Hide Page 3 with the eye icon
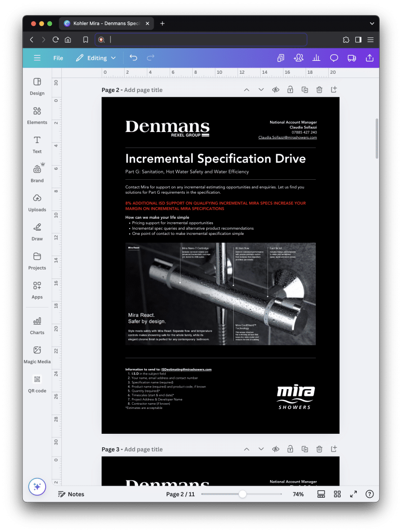Image resolution: width=402 pixels, height=532 pixels. 276,449
